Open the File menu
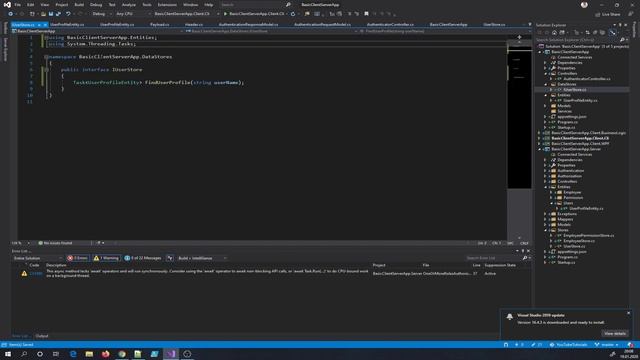 point(18,5)
